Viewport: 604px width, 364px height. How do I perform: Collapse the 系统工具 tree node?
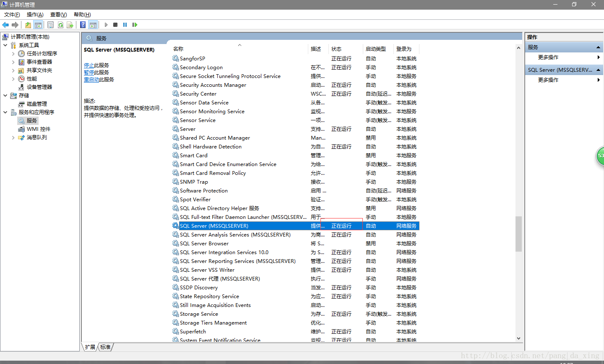[5, 45]
